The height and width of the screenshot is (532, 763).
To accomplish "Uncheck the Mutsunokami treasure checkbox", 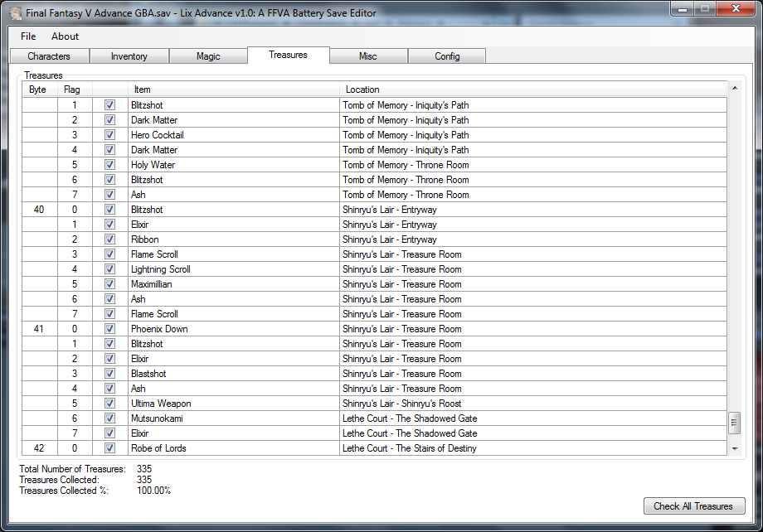I will tap(110, 418).
